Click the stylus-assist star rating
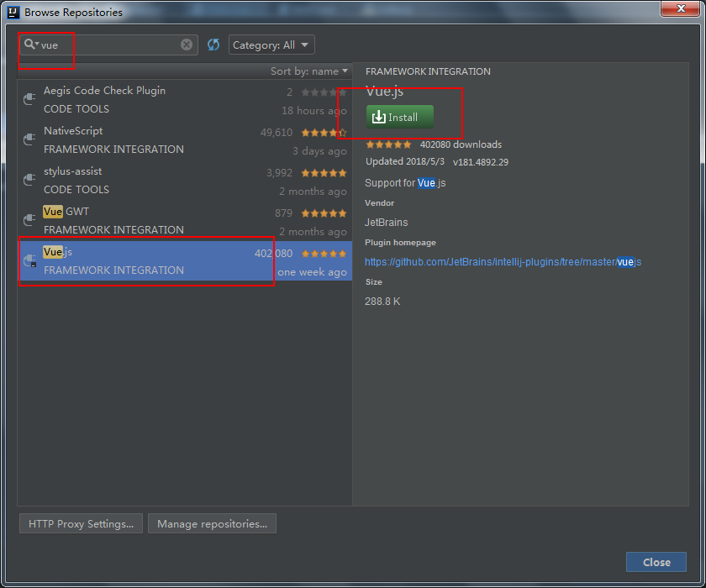Image resolution: width=706 pixels, height=588 pixels. (324, 173)
